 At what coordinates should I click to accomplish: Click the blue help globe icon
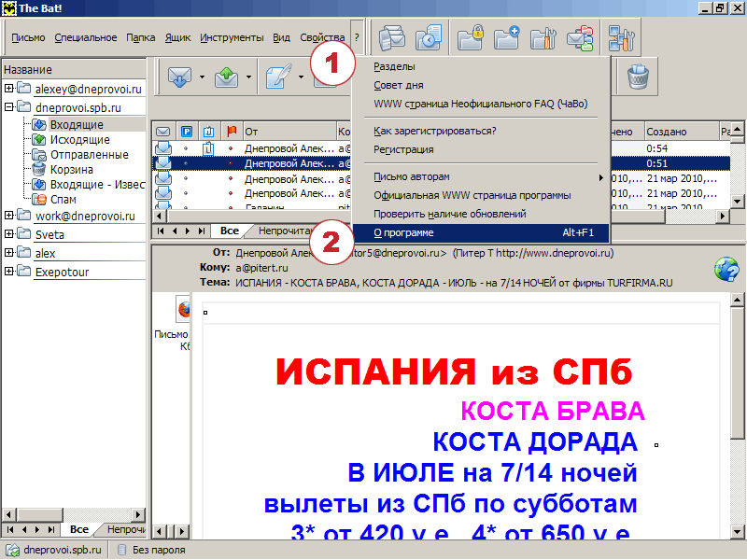(x=726, y=269)
